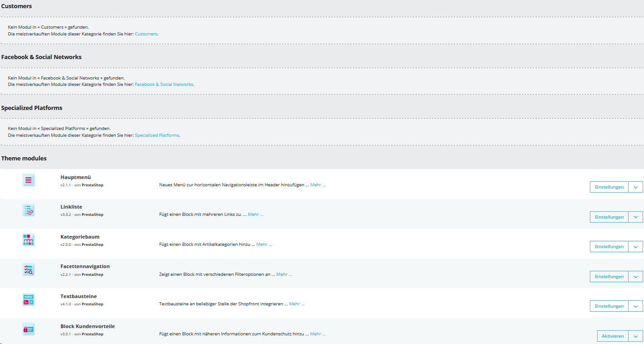Click the v2.2.1 version text of Facettennavigation
Viewport: 644px width, 344px height.
pyautogui.click(x=66, y=275)
